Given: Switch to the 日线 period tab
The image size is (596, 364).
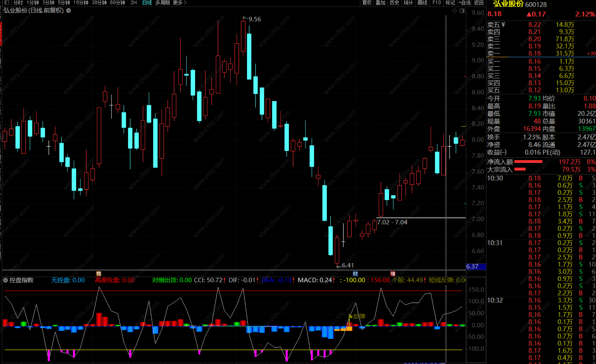Looking at the screenshot, I should point(147,3).
